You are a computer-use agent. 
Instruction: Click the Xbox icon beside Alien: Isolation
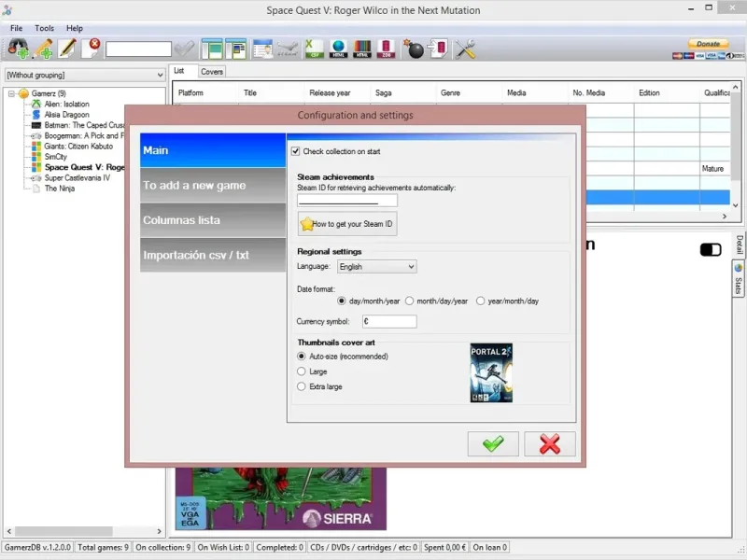point(36,104)
